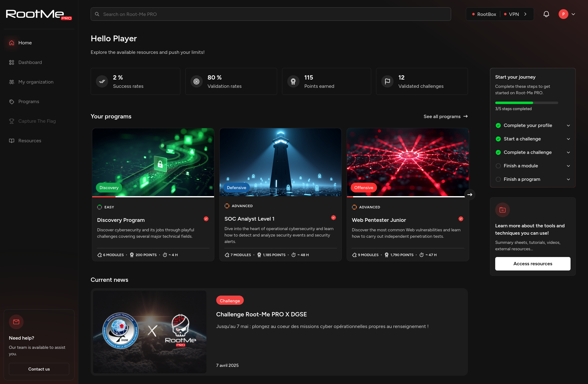Click the RootMe PRO logo
The image size is (588, 384).
(39, 14)
